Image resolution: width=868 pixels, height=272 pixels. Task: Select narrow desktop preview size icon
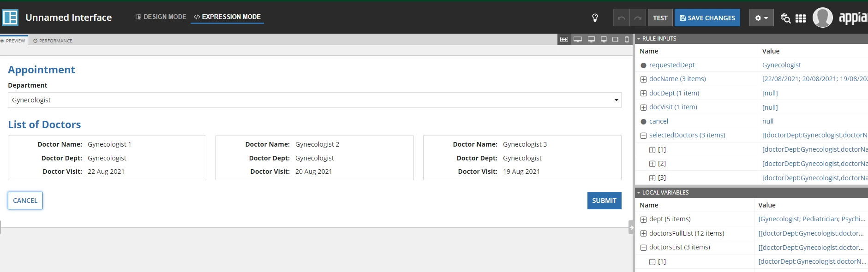[604, 40]
